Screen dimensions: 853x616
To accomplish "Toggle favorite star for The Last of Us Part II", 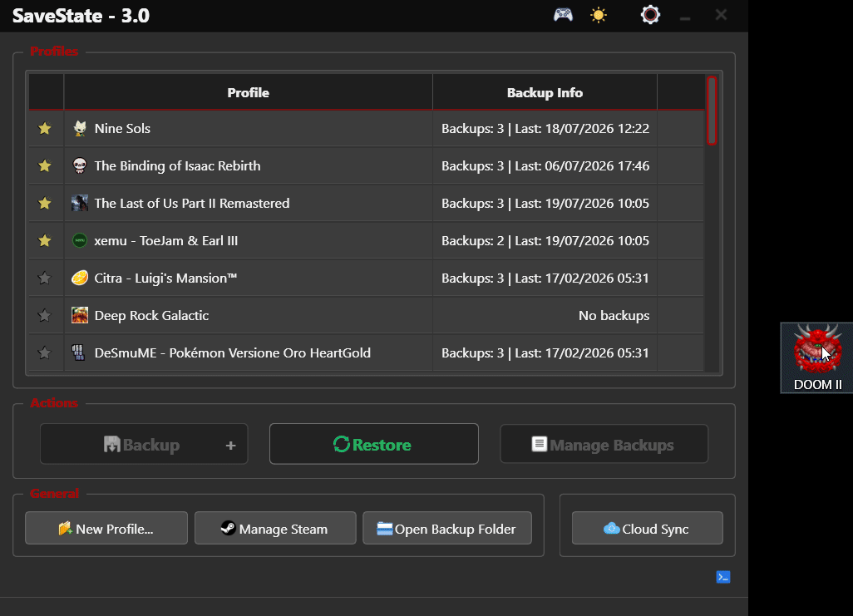I will [45, 204].
